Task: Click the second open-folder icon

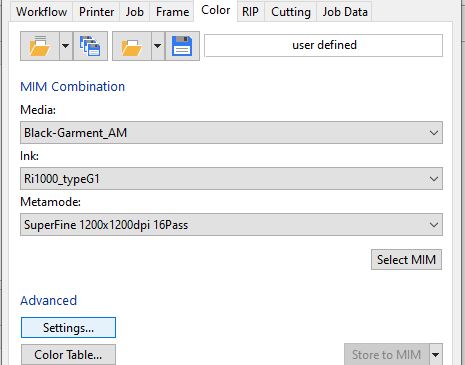Action: tap(132, 46)
